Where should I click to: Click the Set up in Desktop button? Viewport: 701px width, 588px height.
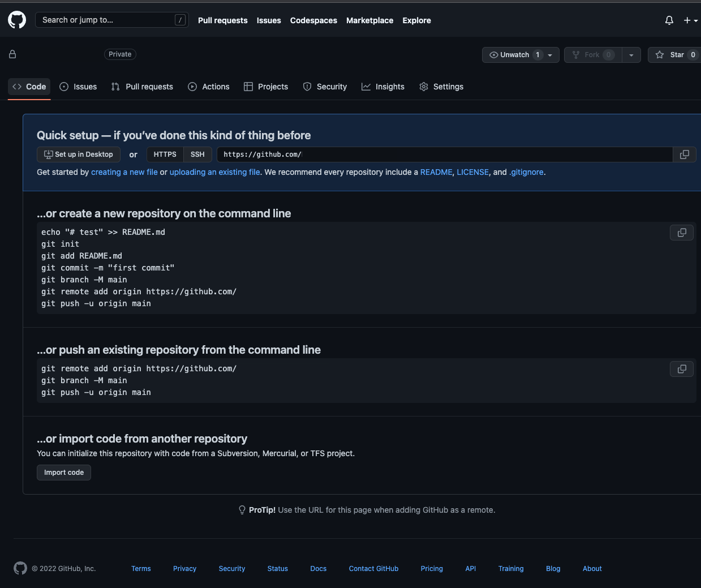pyautogui.click(x=78, y=154)
